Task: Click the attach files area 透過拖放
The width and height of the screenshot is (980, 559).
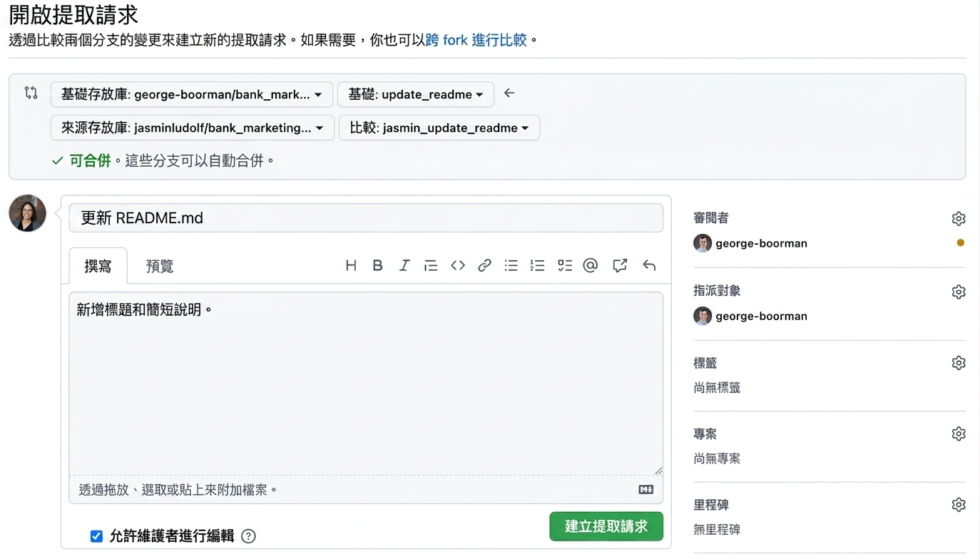Action: click(366, 490)
